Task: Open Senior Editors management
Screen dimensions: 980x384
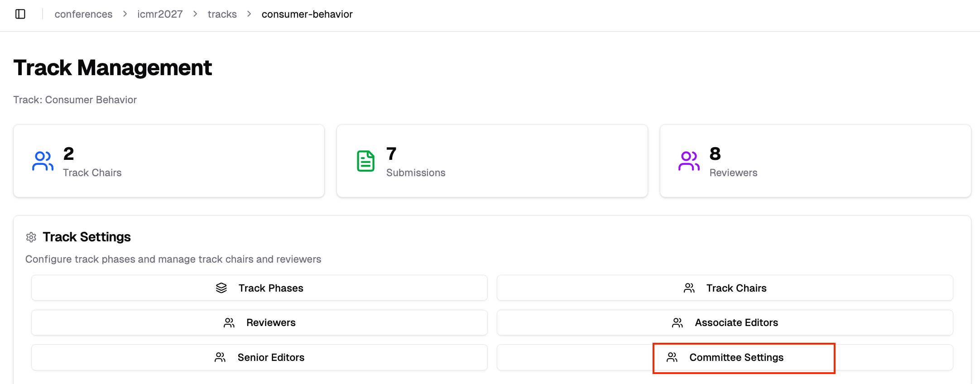Action: [x=259, y=357]
